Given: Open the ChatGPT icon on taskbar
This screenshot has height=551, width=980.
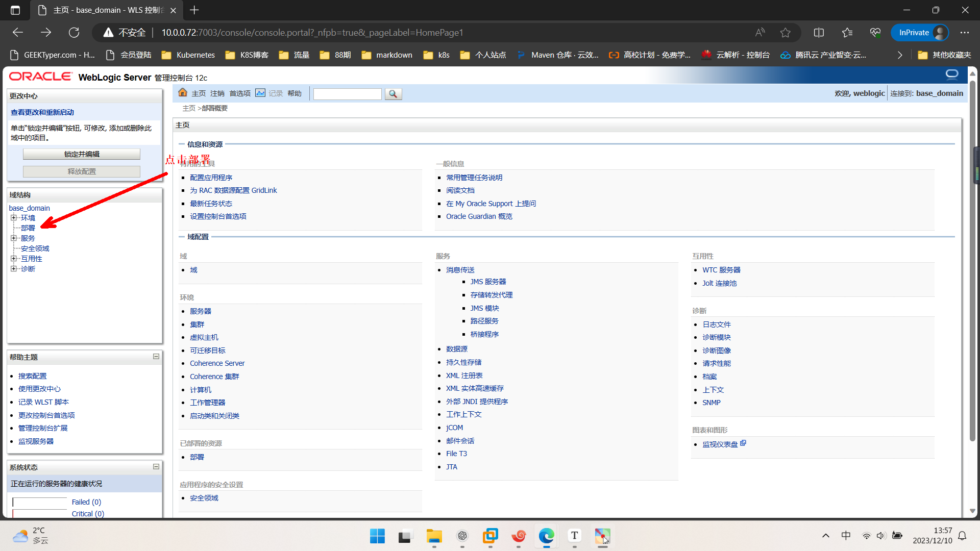Looking at the screenshot, I should pyautogui.click(x=462, y=536).
